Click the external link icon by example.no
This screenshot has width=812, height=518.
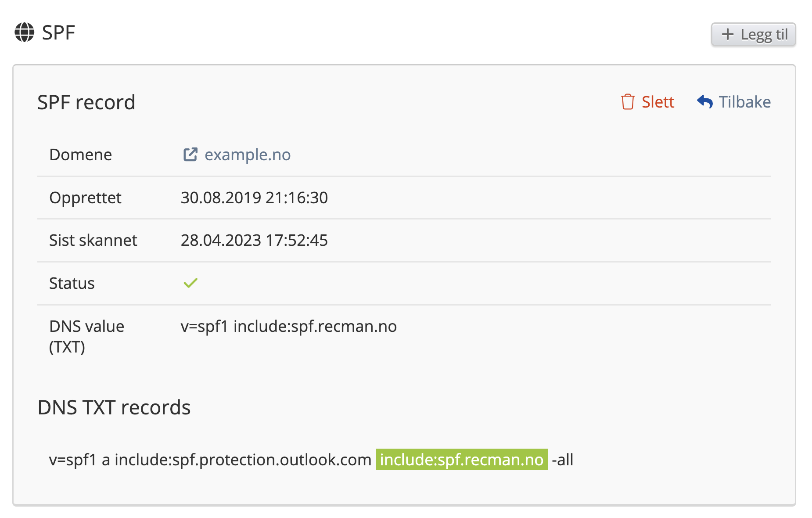click(190, 155)
